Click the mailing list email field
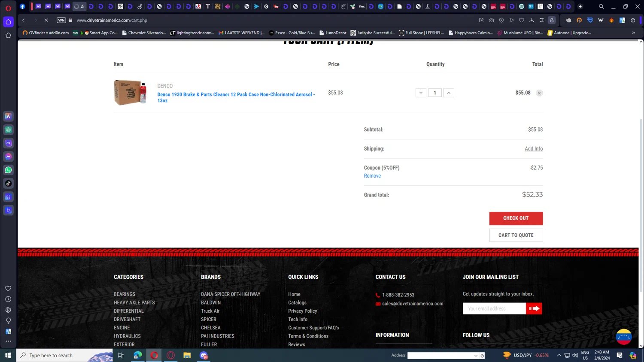This screenshot has width=644, height=362. click(x=494, y=308)
